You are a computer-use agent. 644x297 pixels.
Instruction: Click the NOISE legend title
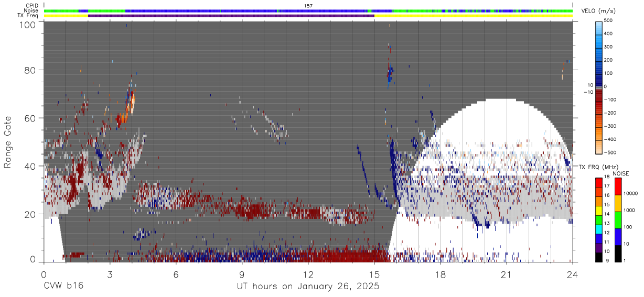620,173
